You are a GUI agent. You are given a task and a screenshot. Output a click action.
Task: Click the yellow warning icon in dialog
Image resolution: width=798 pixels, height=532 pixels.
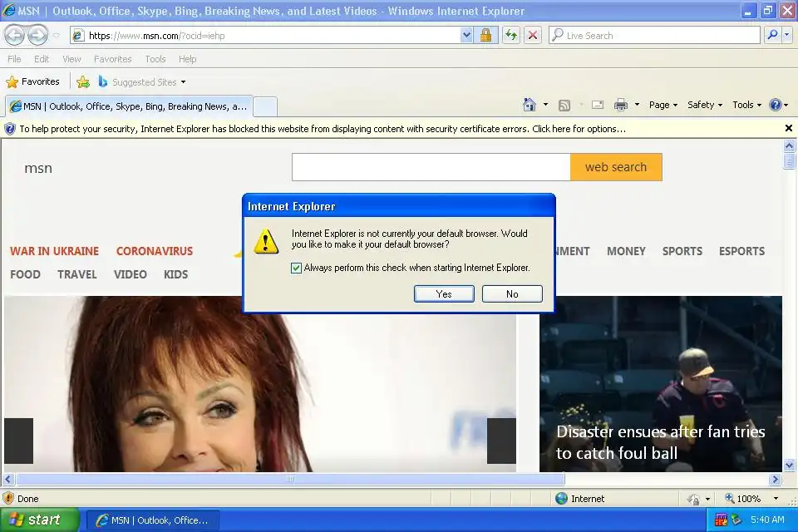pyautogui.click(x=266, y=241)
